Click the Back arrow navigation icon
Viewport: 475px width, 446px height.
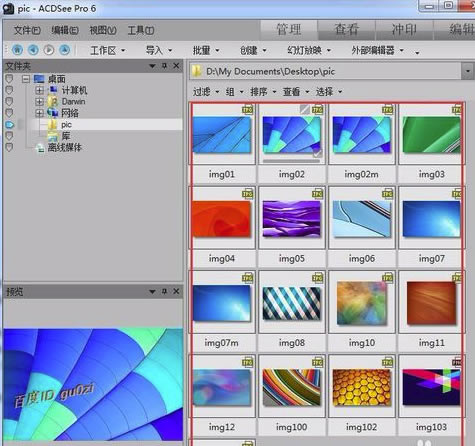[33, 50]
